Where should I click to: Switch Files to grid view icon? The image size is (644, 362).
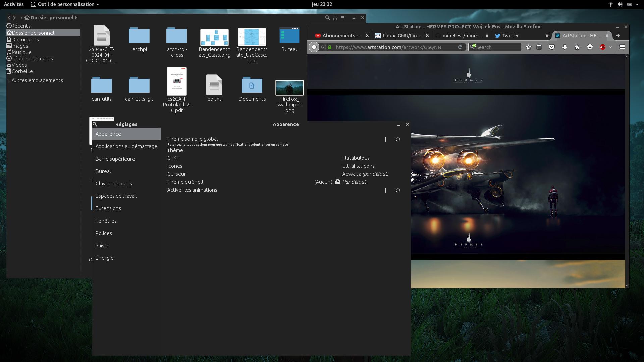[x=335, y=18]
